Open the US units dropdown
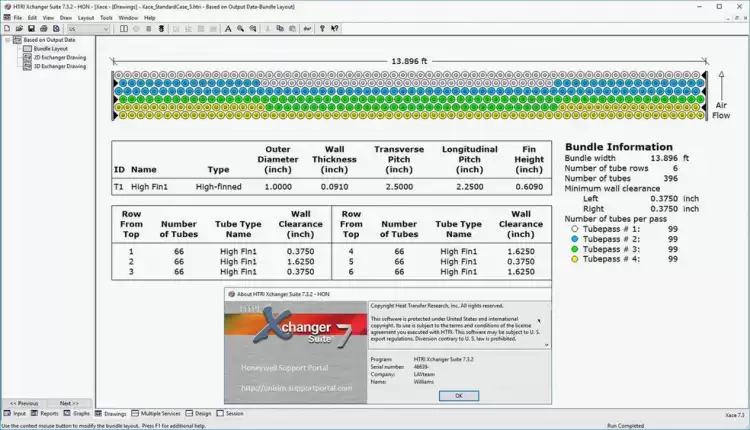 (88, 29)
